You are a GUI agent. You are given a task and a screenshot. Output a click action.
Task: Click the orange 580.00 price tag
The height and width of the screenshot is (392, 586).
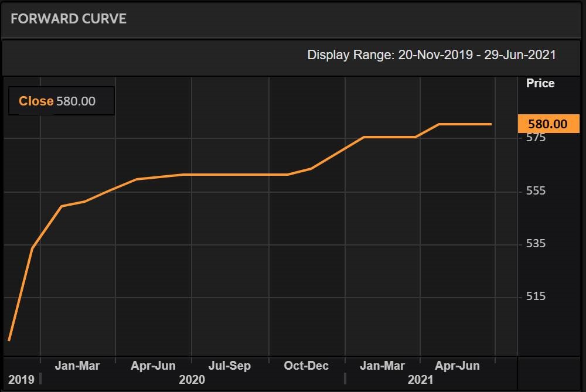click(548, 124)
